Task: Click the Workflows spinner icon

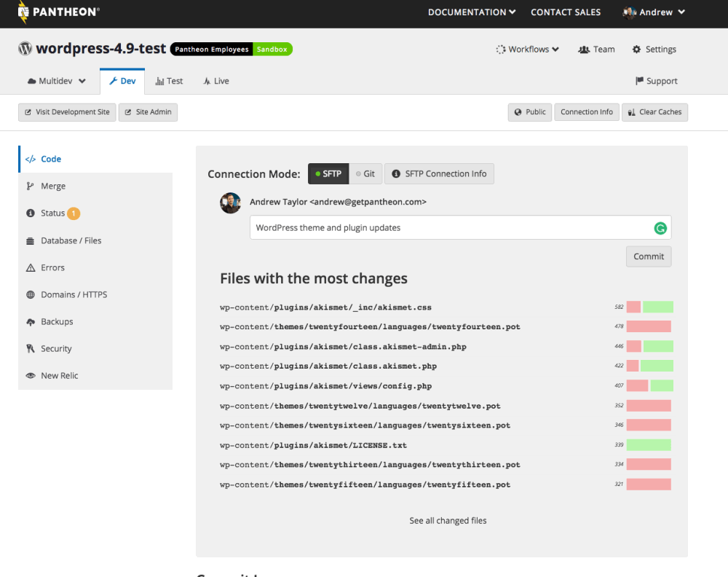Action: point(501,50)
